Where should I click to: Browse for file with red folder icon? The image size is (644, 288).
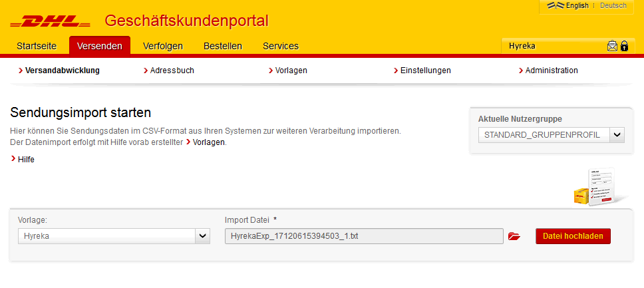pyautogui.click(x=514, y=236)
